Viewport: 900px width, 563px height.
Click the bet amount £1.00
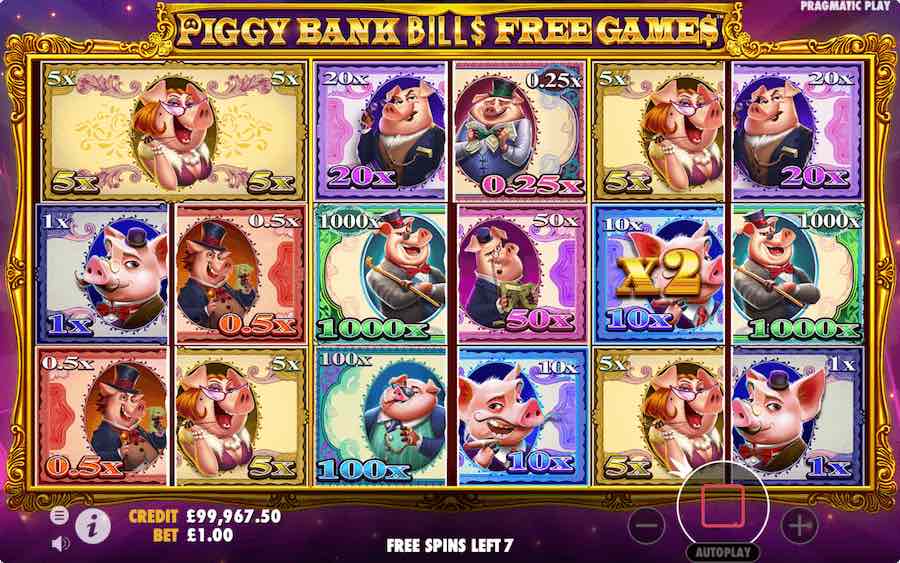click(210, 535)
